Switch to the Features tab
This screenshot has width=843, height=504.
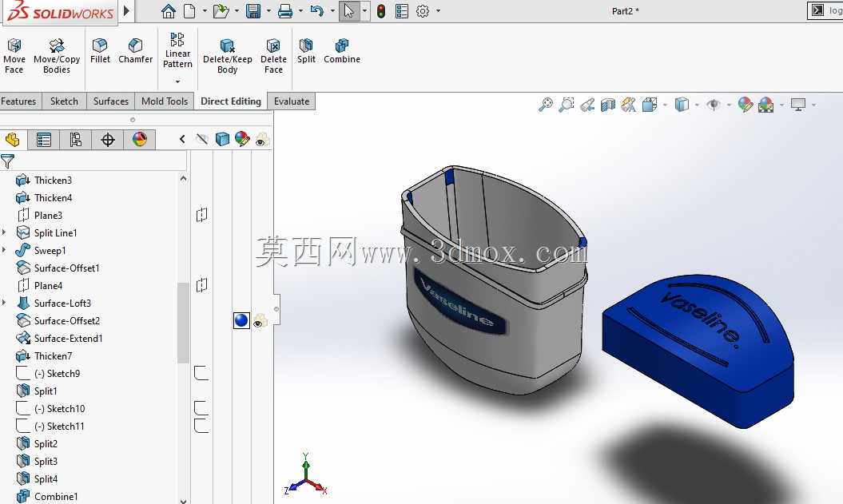19,101
